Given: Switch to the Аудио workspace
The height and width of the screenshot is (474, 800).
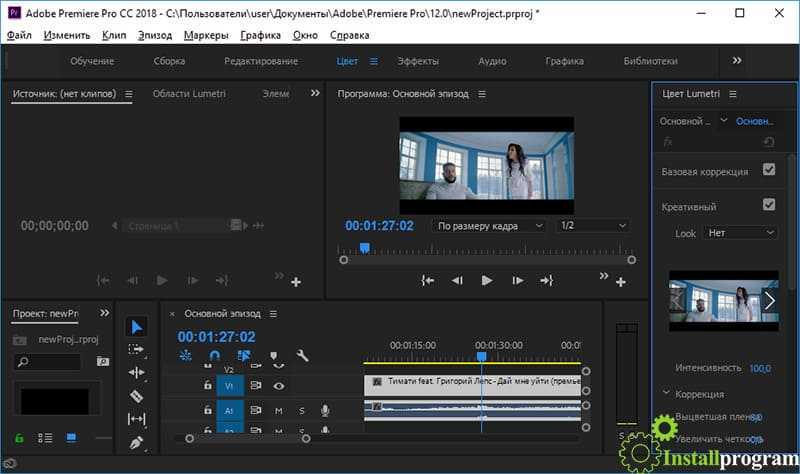Looking at the screenshot, I should pyautogui.click(x=492, y=61).
